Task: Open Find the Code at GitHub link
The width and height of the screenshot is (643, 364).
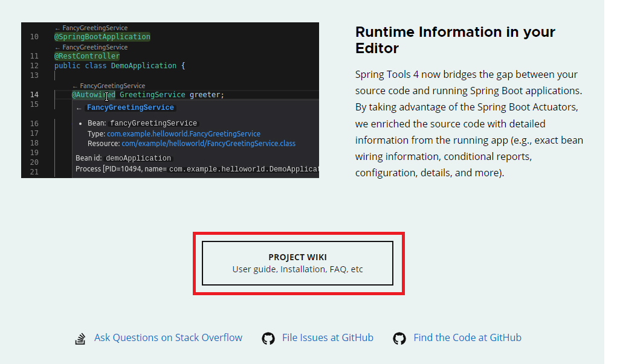Action: pyautogui.click(x=468, y=338)
